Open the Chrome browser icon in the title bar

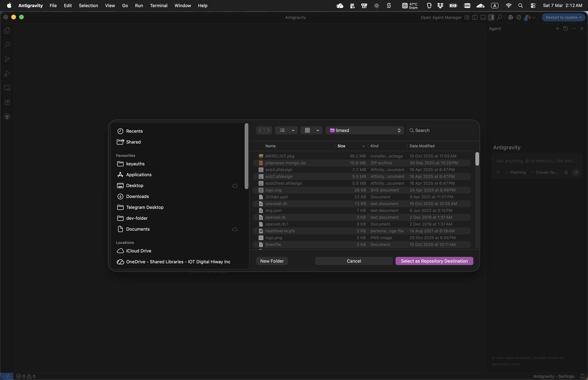pos(511,17)
